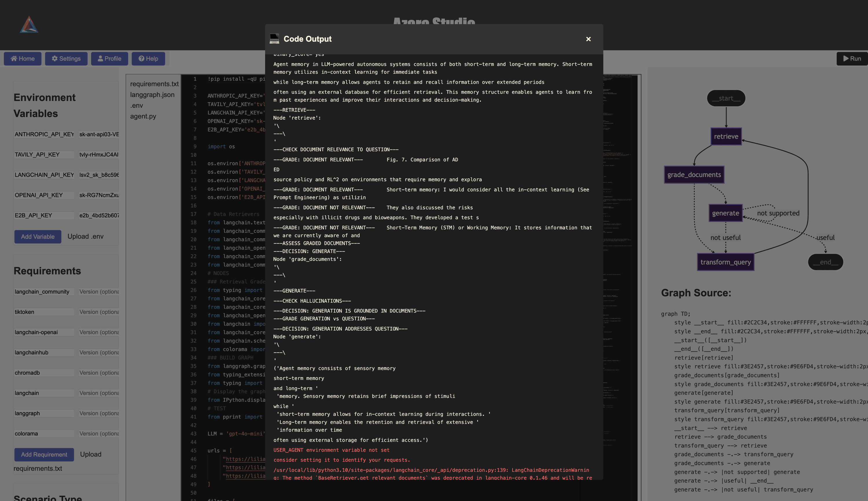Run the code with Run button

point(852,58)
